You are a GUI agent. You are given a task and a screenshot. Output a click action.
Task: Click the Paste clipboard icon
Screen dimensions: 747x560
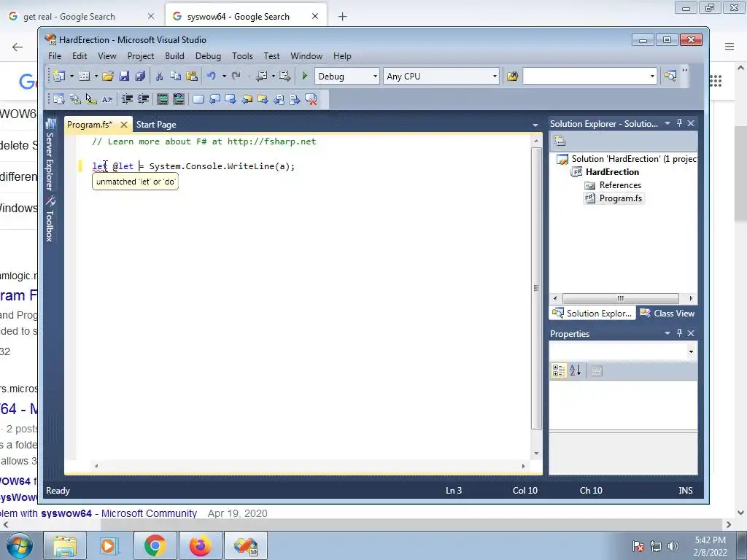pyautogui.click(x=192, y=76)
